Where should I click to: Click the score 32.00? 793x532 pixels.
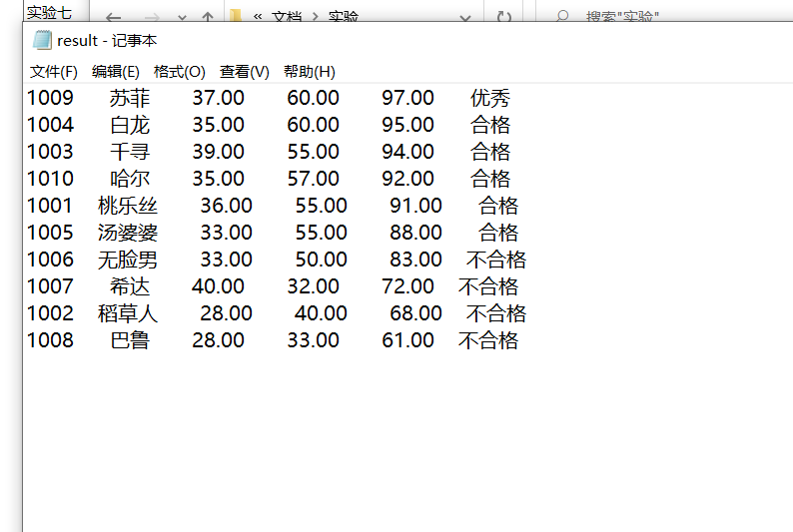(x=313, y=286)
